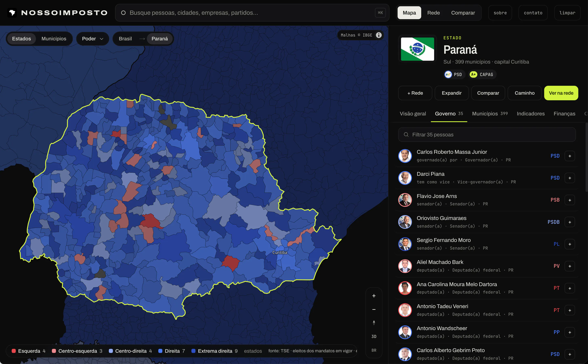Viewport: 588px width, 364px height.
Task: Switch map layer to Estados
Action: (x=21, y=39)
